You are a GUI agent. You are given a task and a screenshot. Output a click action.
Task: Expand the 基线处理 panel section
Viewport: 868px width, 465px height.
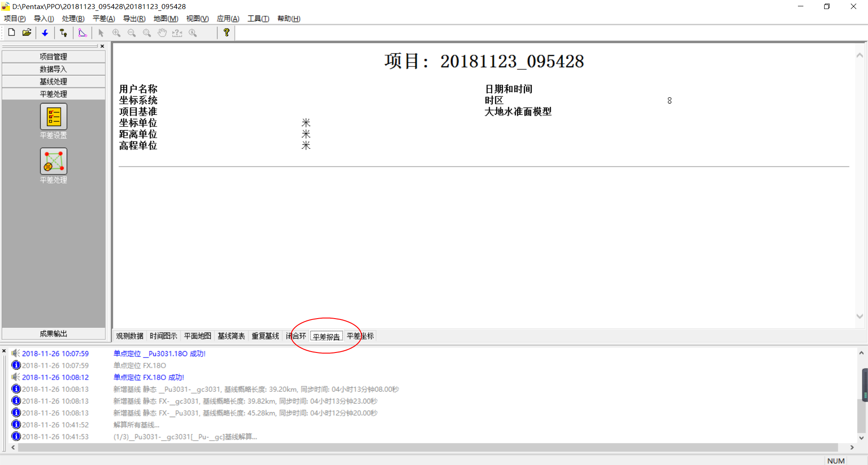[x=53, y=81]
